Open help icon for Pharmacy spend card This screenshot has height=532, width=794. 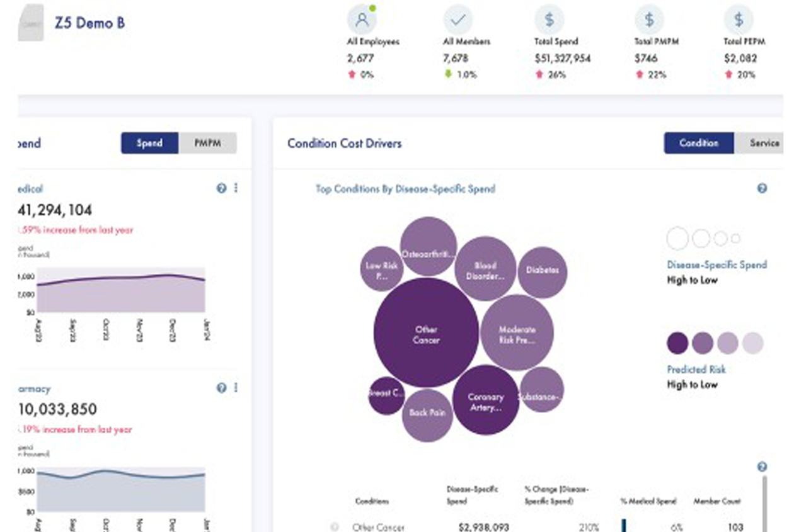point(221,388)
